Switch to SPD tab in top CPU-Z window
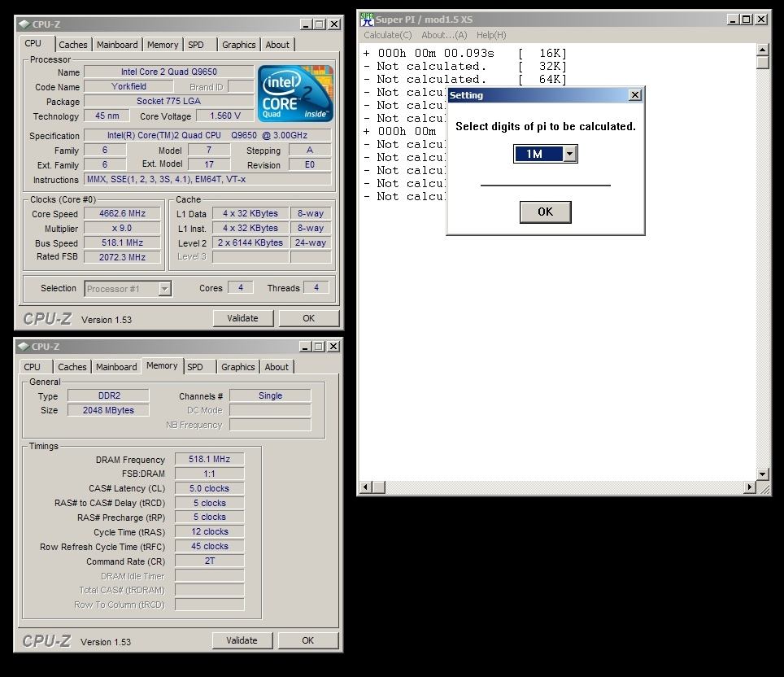784x677 pixels. [x=196, y=45]
